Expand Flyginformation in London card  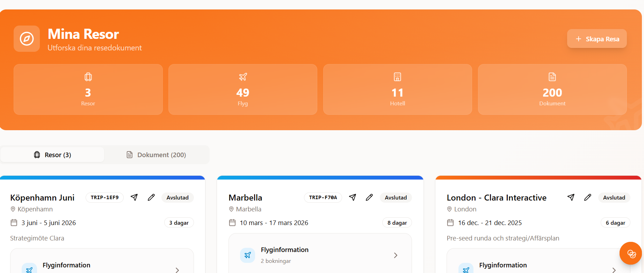click(614, 270)
